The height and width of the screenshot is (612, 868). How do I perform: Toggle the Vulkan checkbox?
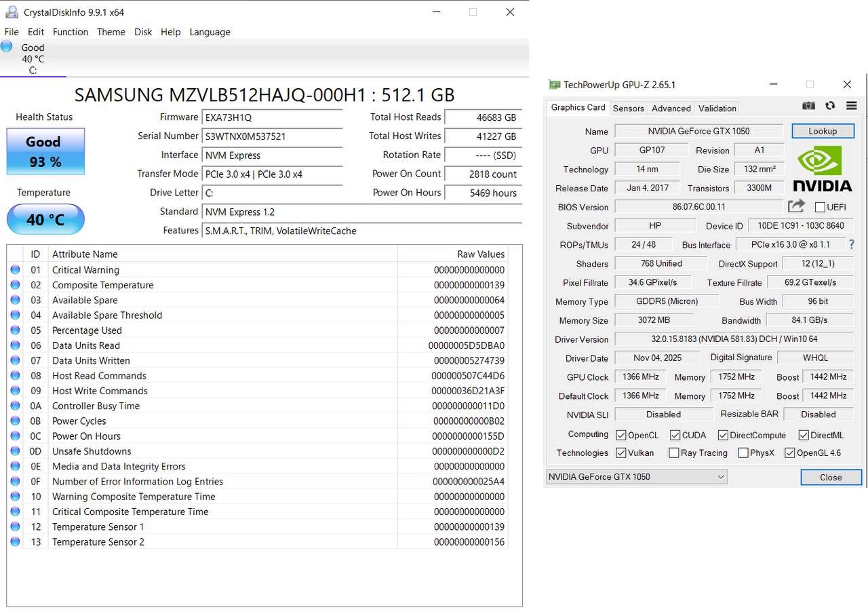[x=621, y=453]
